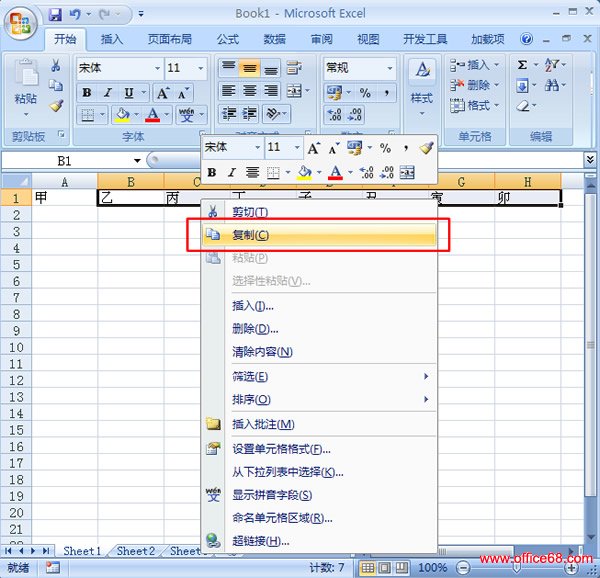Open the ribbon font size dropdown
Screen dimensions: 600x578
pos(201,68)
